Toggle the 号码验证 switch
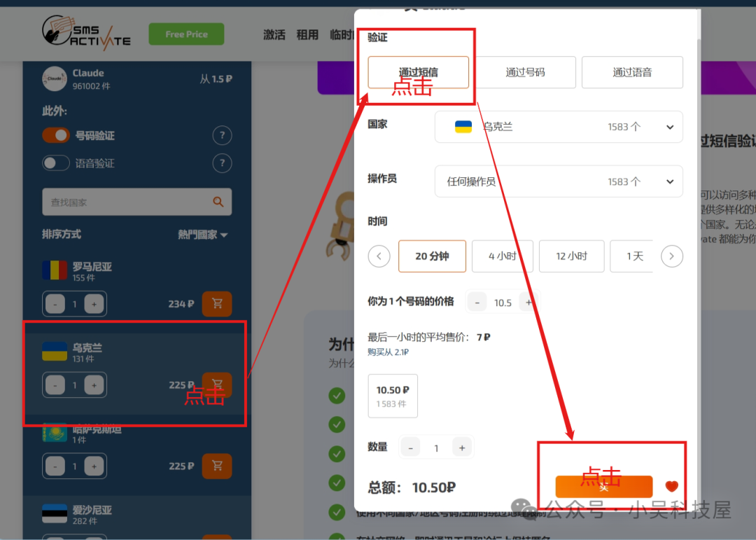This screenshot has width=756, height=540. pyautogui.click(x=56, y=136)
